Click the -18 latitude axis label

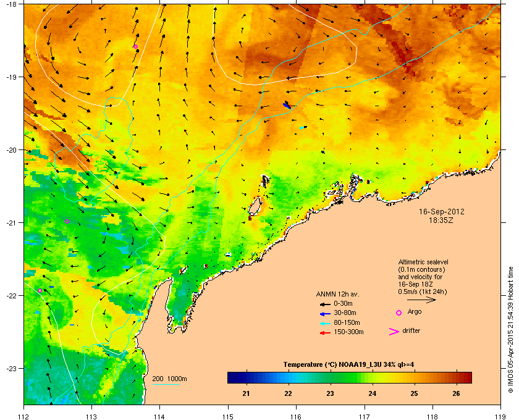tap(11, 4)
